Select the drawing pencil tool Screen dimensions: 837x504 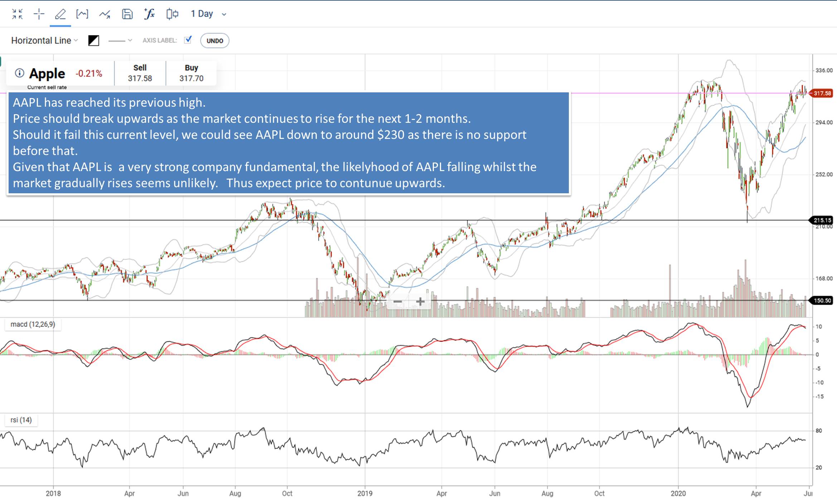[x=60, y=14]
